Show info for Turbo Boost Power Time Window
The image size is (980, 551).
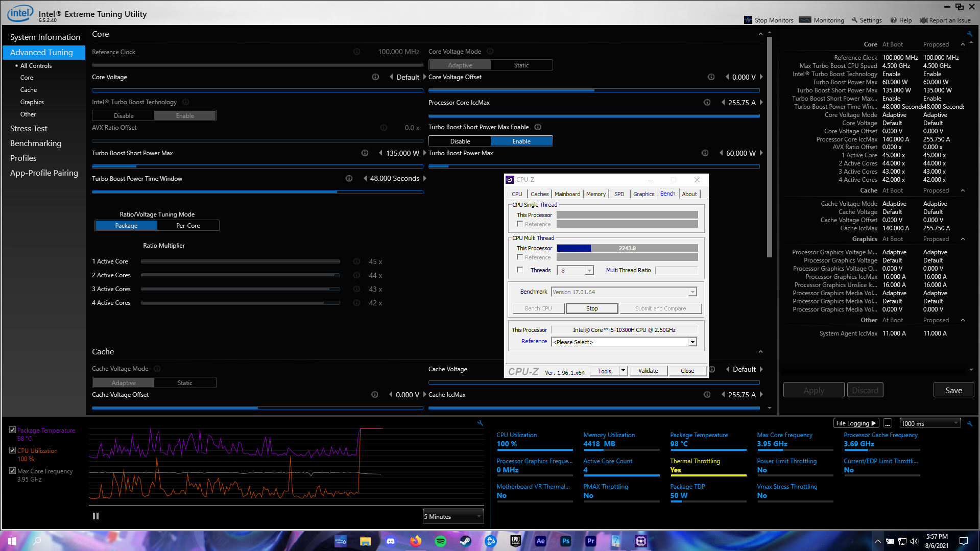click(x=349, y=178)
